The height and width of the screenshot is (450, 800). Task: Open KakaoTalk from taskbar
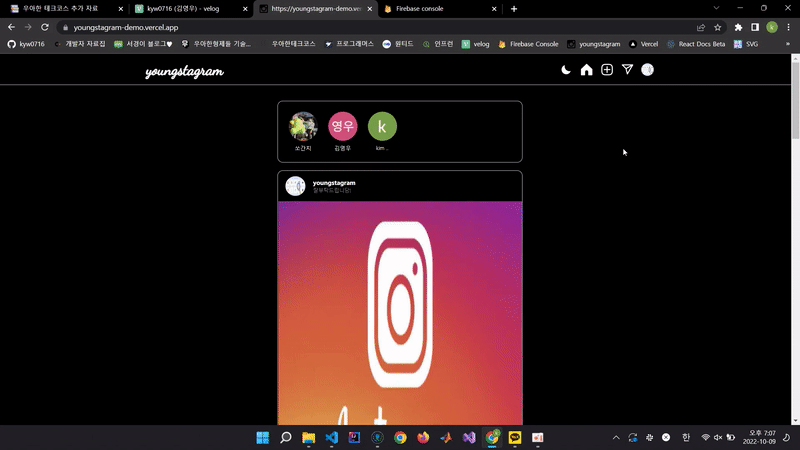(x=515, y=438)
